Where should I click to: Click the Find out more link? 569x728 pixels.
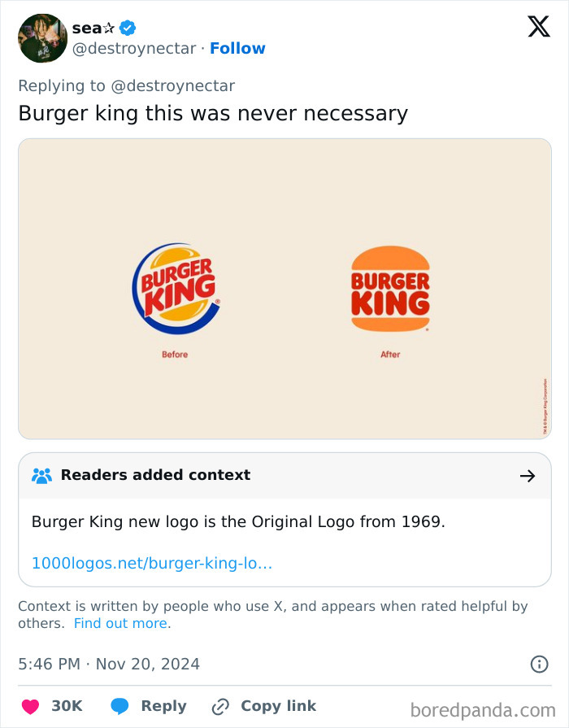pyautogui.click(x=120, y=623)
